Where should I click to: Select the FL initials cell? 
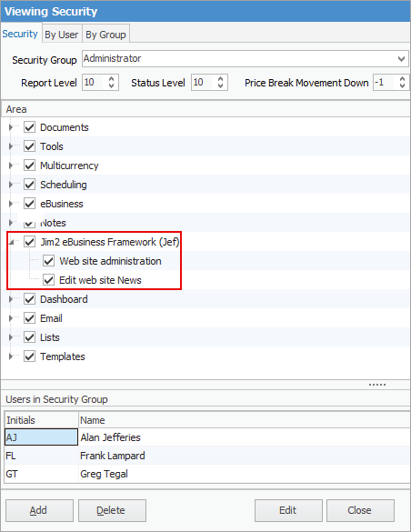pyautogui.click(x=41, y=456)
